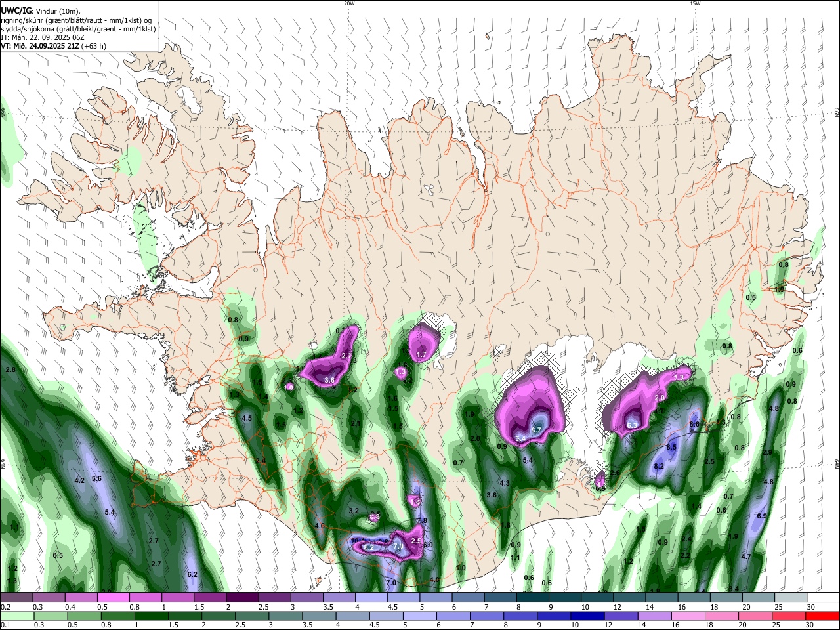Click the 6.3 value in the pink snow area
This screenshot has width=840, height=630.
tap(633, 425)
